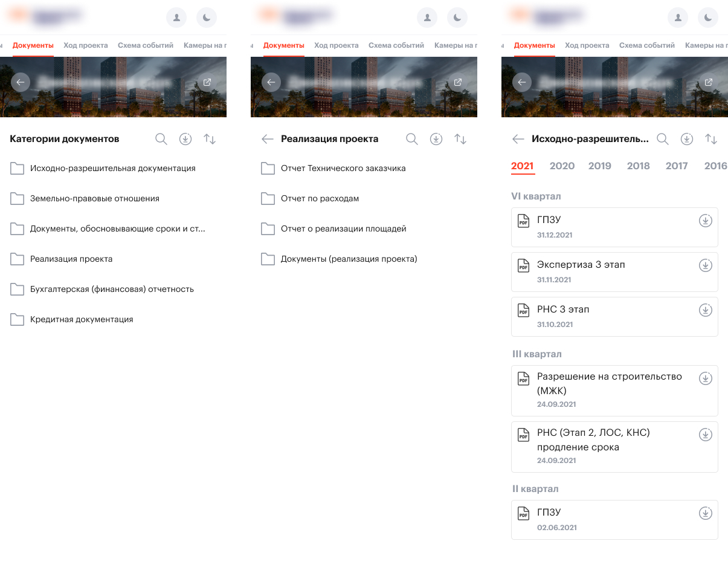The width and height of the screenshot is (728, 567).
Task: Download the РНС 3 этап PDF
Action: (x=705, y=310)
